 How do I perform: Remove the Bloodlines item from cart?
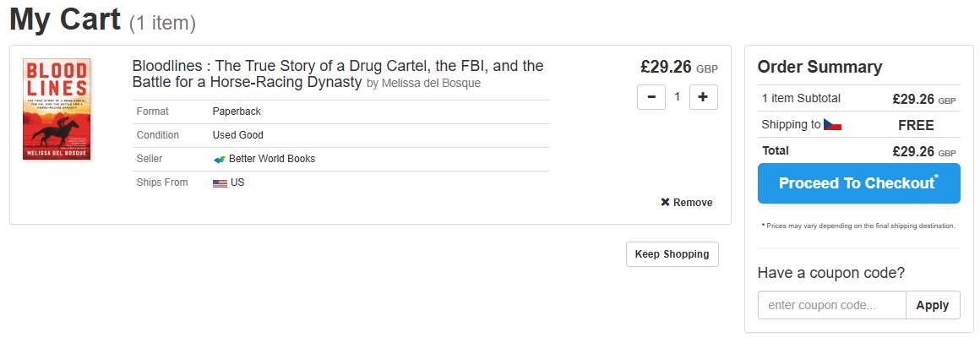[x=692, y=203]
